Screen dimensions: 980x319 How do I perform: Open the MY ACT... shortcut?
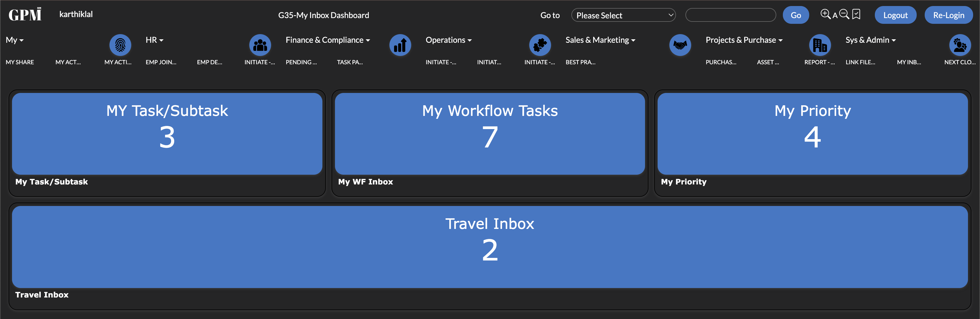click(x=68, y=62)
